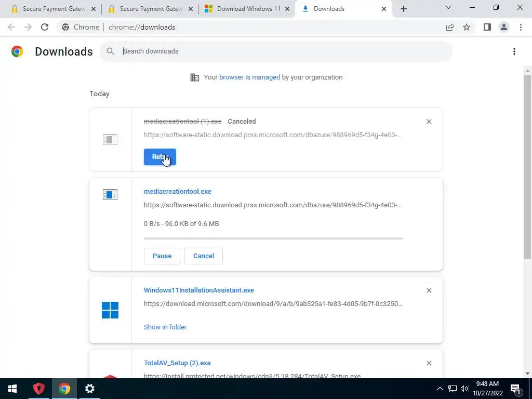532x399 pixels.
Task: Go forward with the forward arrow
Action: click(28, 27)
